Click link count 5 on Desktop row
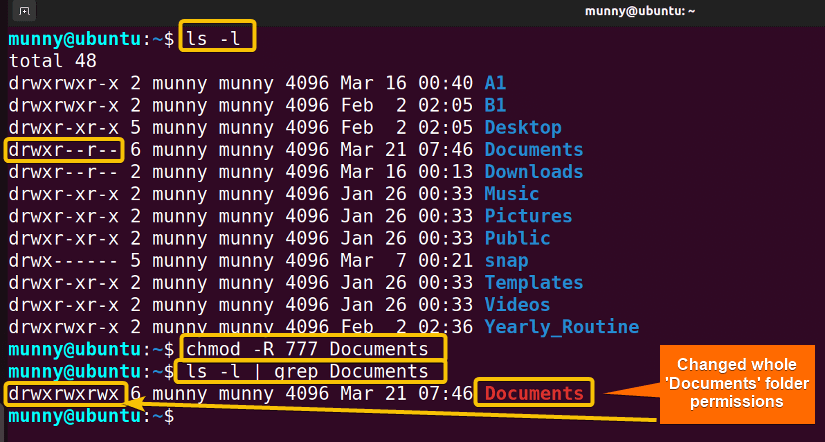The image size is (825, 442). [x=136, y=127]
